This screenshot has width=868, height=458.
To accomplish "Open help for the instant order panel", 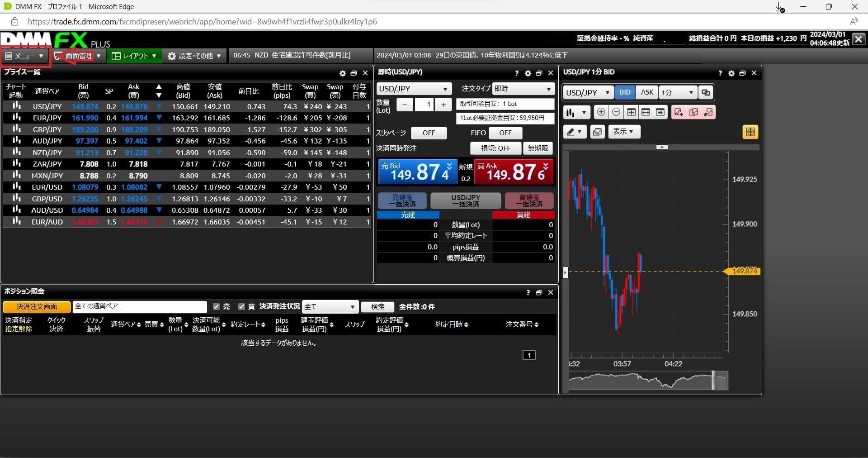I will pos(517,73).
